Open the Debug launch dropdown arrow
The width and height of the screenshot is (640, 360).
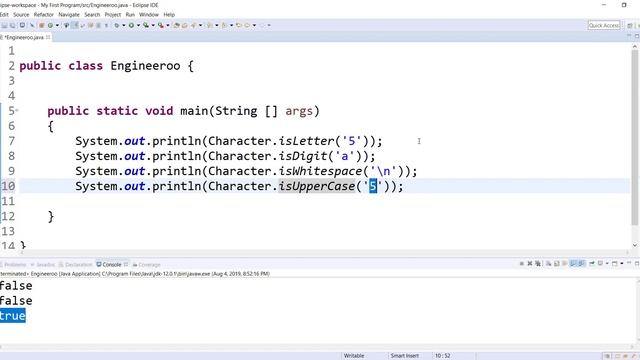[124, 25]
